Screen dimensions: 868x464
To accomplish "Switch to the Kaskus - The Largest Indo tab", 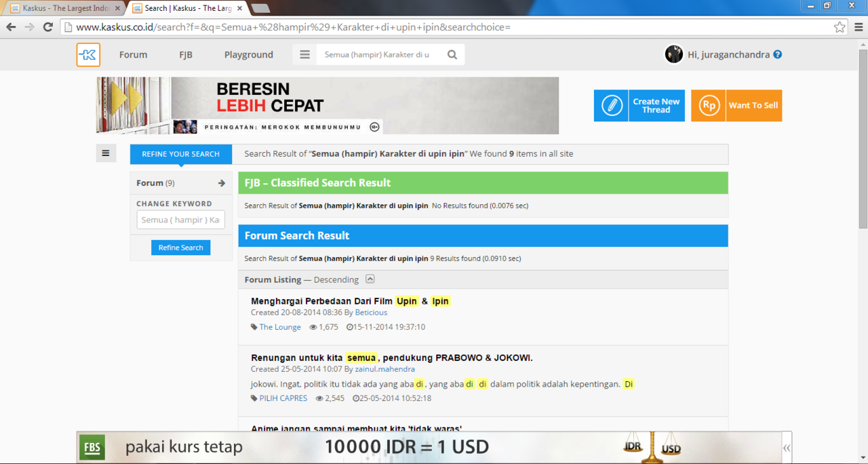I will (64, 9).
